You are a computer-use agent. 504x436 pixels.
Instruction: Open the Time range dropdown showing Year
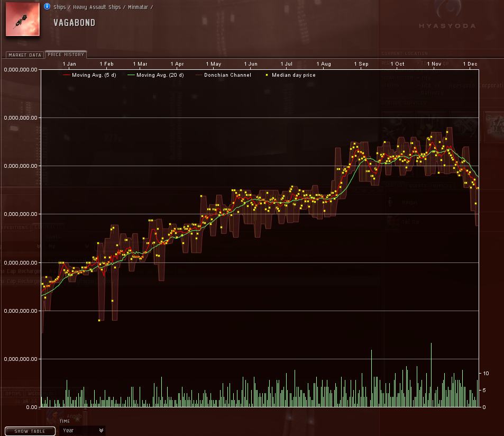click(x=83, y=431)
